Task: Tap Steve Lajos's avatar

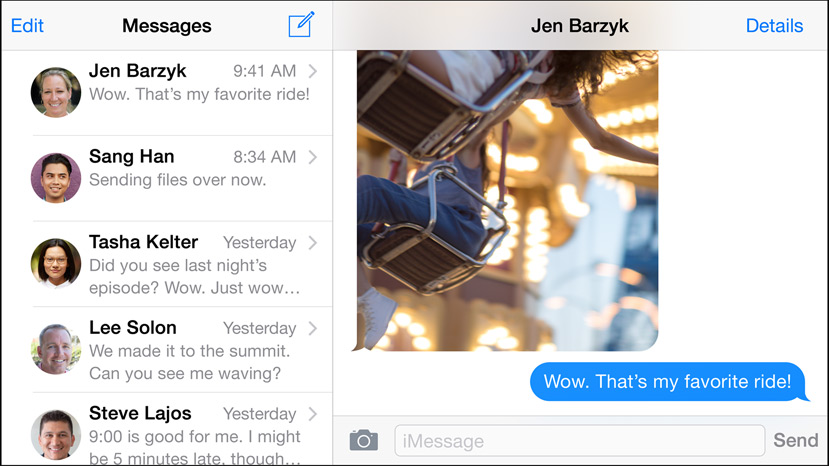Action: (56, 434)
